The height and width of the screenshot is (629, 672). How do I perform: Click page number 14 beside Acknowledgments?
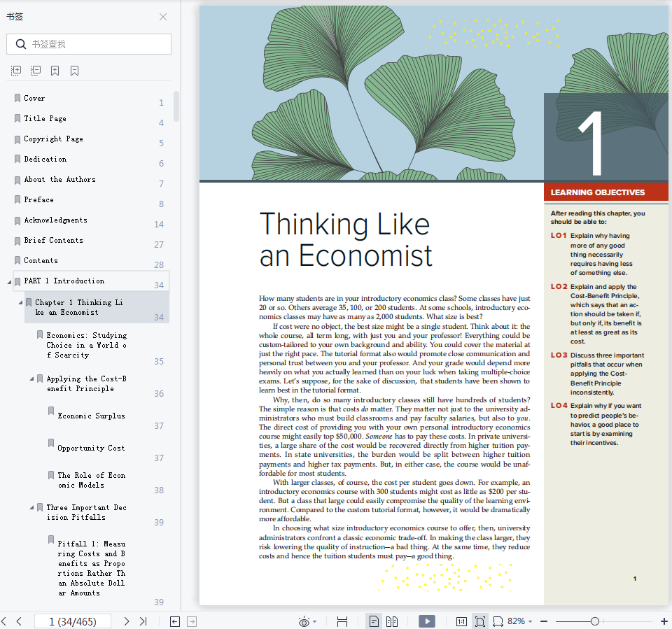tap(159, 224)
